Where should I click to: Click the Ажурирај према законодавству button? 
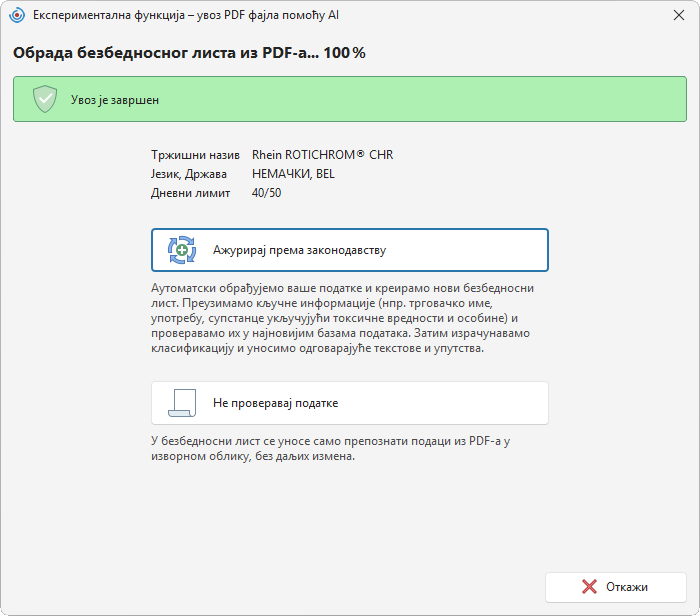tap(350, 250)
